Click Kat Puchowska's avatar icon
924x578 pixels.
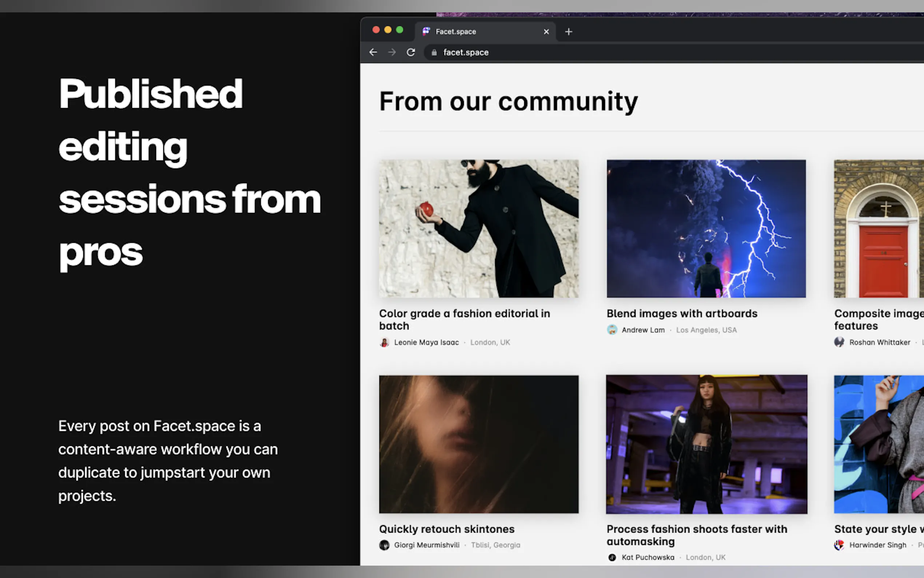click(612, 557)
